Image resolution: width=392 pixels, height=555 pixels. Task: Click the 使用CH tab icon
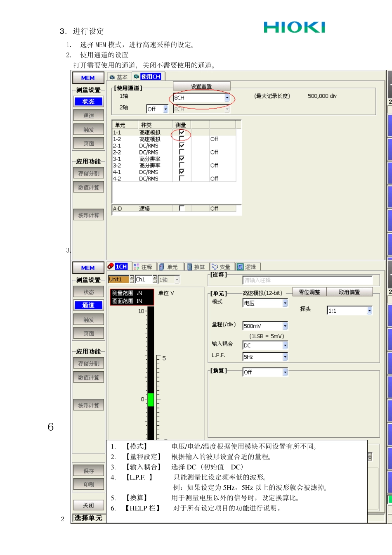(137, 76)
